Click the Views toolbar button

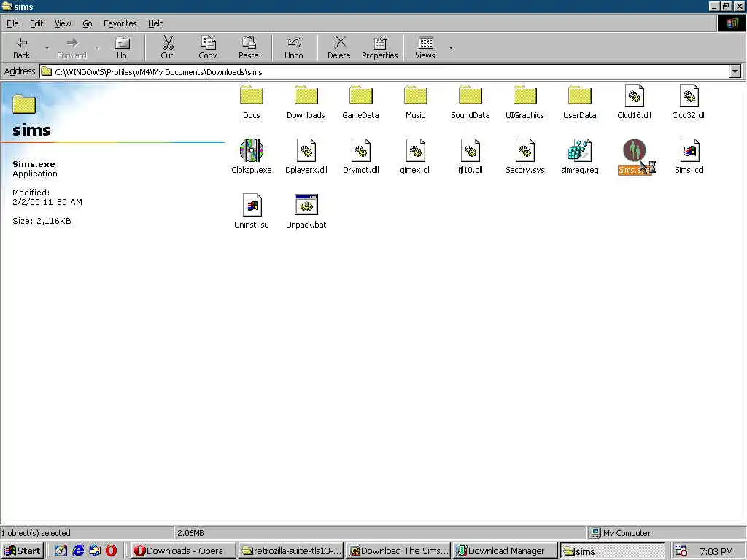(425, 47)
